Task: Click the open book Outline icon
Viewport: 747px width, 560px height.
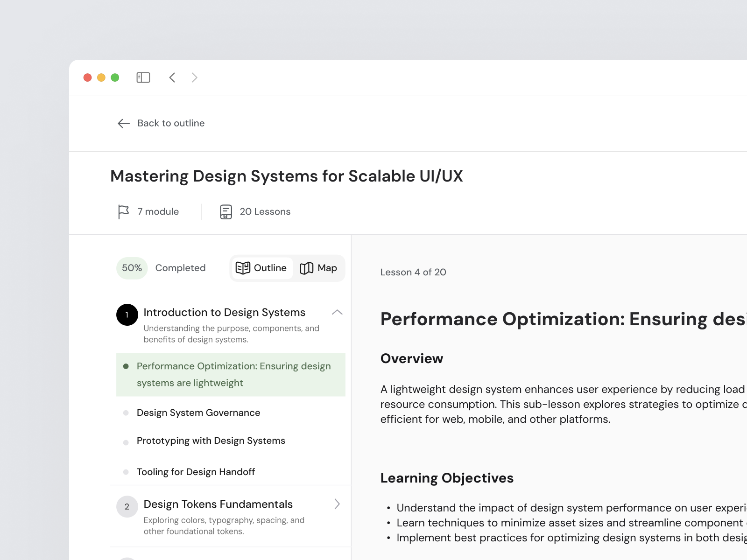Action: [x=243, y=268]
